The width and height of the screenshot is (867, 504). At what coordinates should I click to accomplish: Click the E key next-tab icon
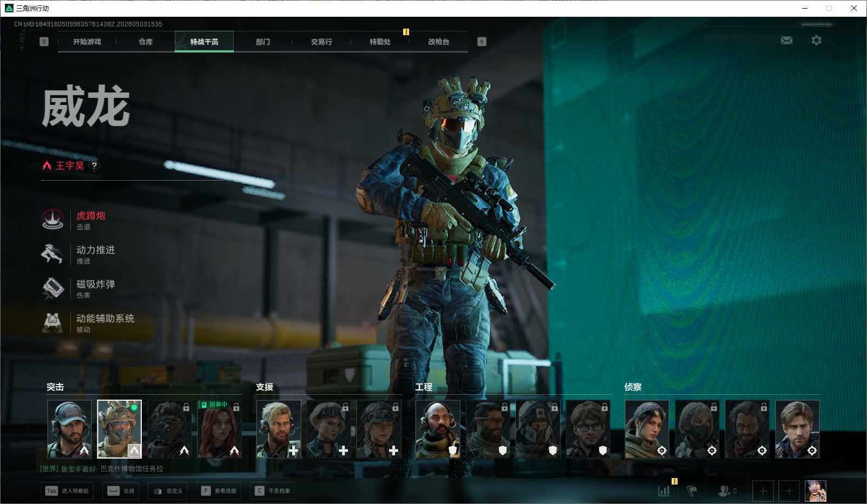(x=482, y=42)
